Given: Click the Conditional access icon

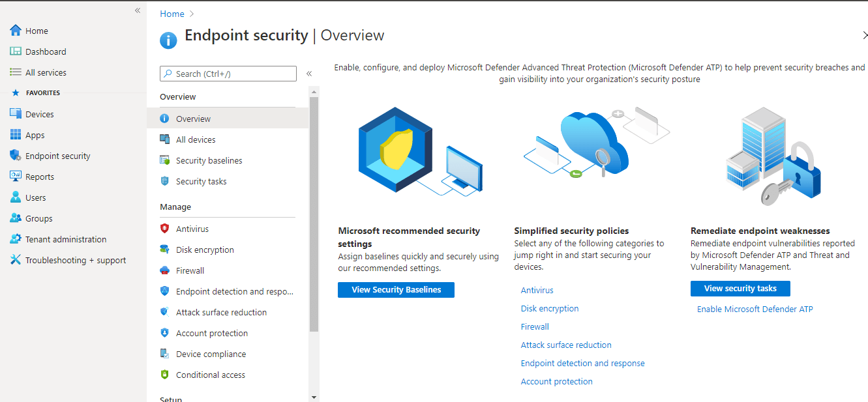Looking at the screenshot, I should tap(164, 375).
